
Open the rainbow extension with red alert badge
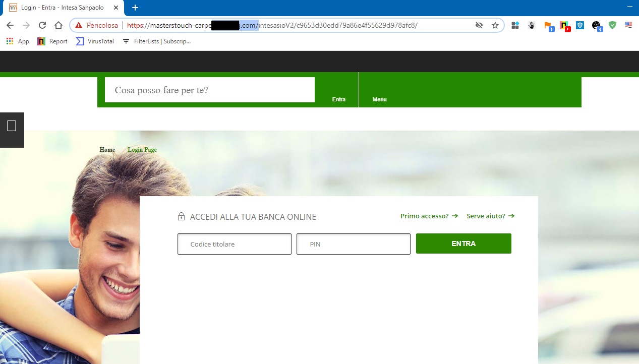click(x=565, y=26)
